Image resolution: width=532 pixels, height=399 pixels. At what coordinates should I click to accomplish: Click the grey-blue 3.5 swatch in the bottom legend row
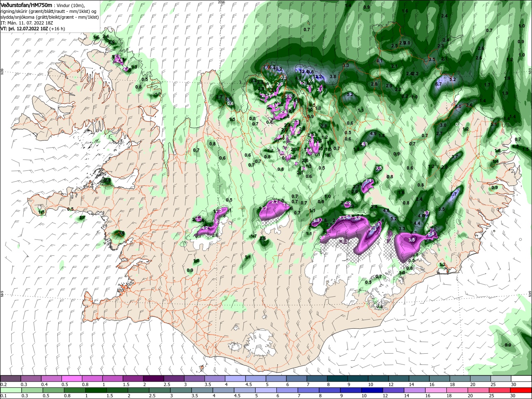pyautogui.click(x=202, y=390)
